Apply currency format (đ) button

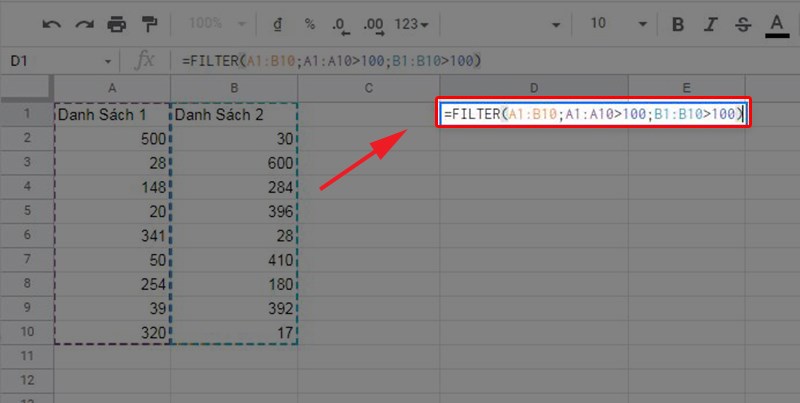(278, 24)
